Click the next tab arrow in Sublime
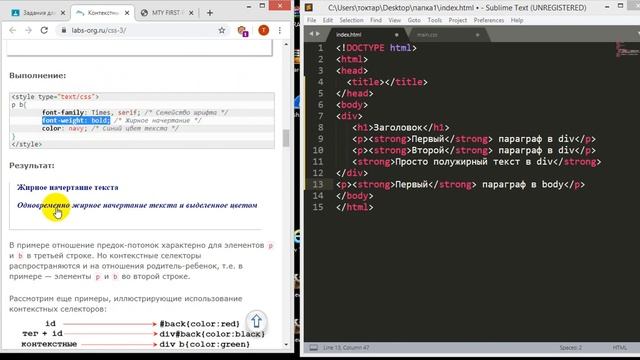 tap(318, 34)
